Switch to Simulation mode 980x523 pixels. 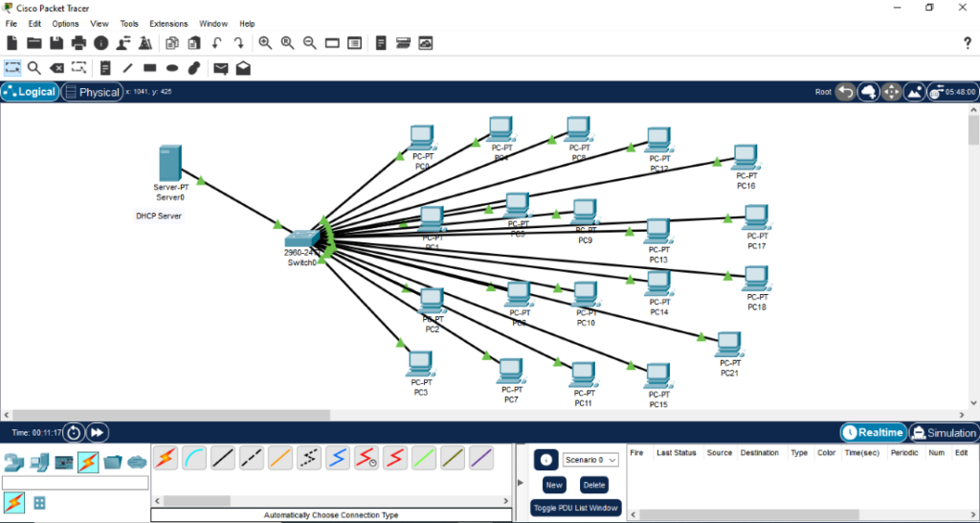(943, 432)
